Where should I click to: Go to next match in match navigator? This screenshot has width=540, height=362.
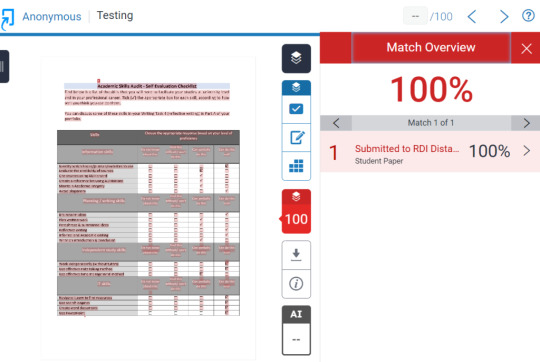[x=526, y=123]
